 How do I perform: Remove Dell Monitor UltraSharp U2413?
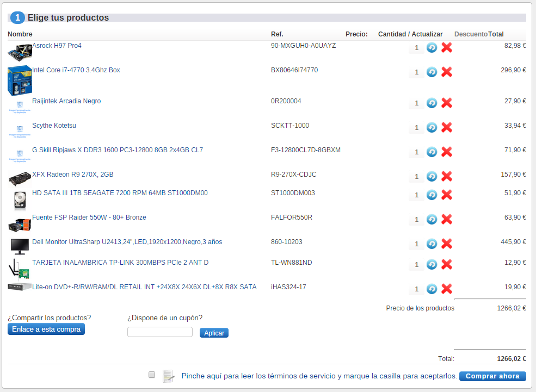pos(446,244)
